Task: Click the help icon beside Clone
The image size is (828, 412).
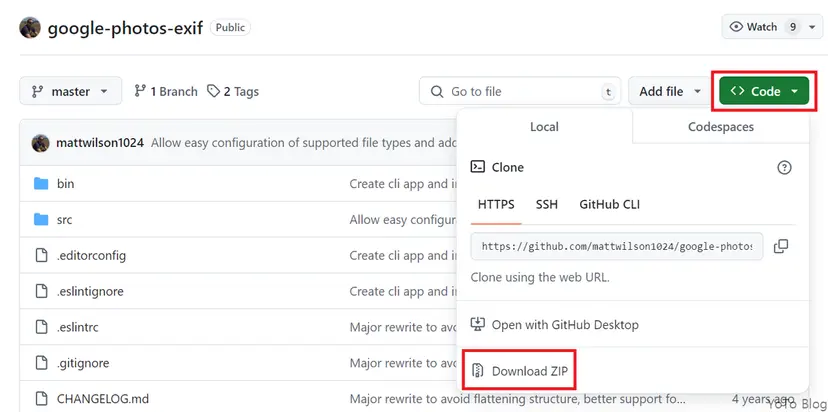Action: point(784,167)
